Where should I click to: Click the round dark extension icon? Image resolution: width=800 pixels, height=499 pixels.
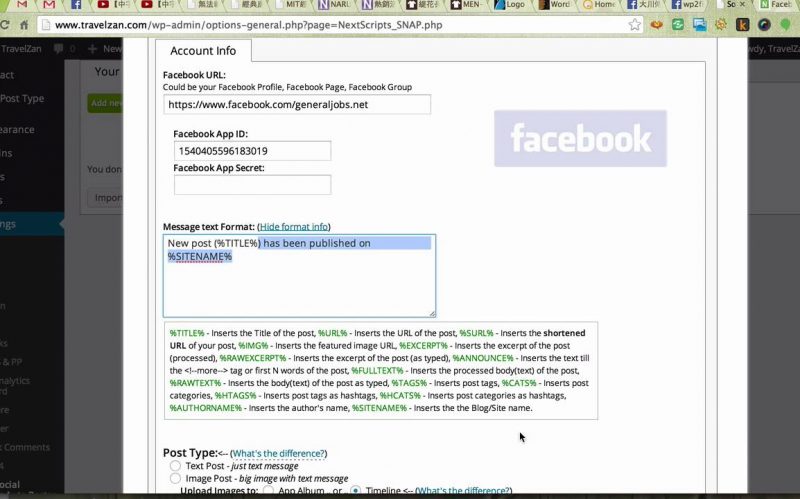tap(763, 24)
